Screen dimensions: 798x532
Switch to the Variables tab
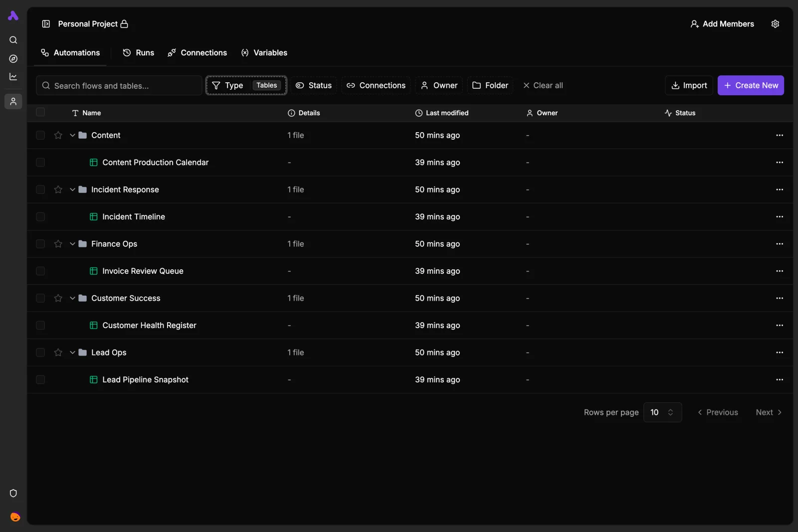click(x=264, y=53)
